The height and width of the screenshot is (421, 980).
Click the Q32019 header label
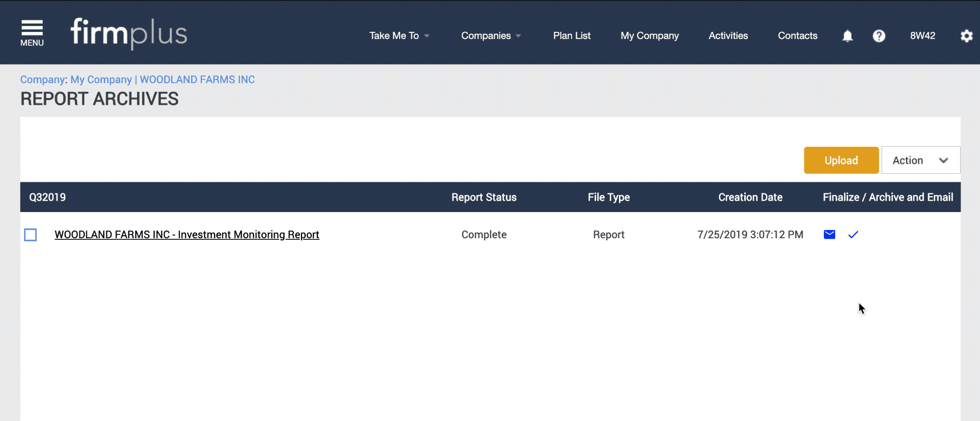47,197
